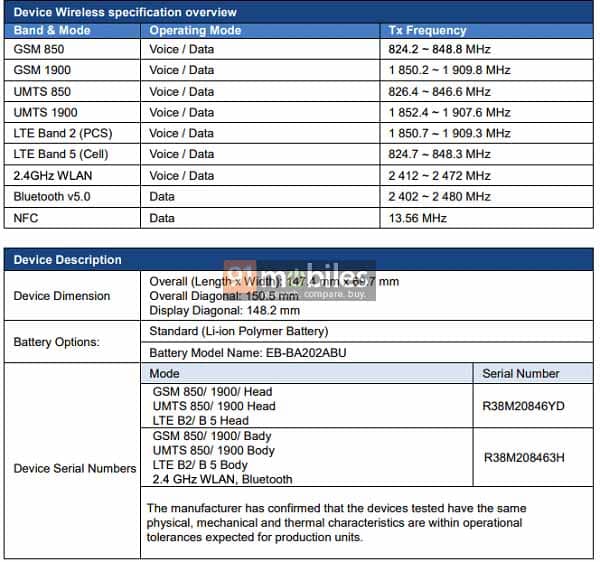Select the 'Display Diagonal: 148.2 mm' line
Image resolution: width=600 pixels, height=562 pixels.
tap(224, 310)
